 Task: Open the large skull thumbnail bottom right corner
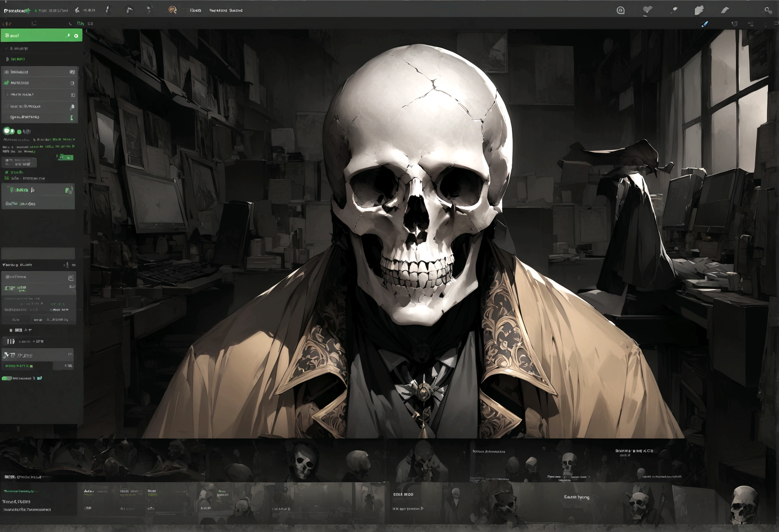[744, 505]
